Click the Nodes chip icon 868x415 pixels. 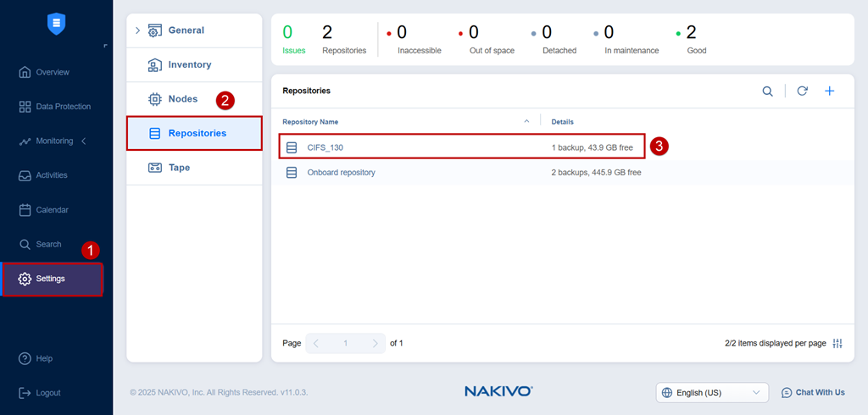[x=155, y=99]
